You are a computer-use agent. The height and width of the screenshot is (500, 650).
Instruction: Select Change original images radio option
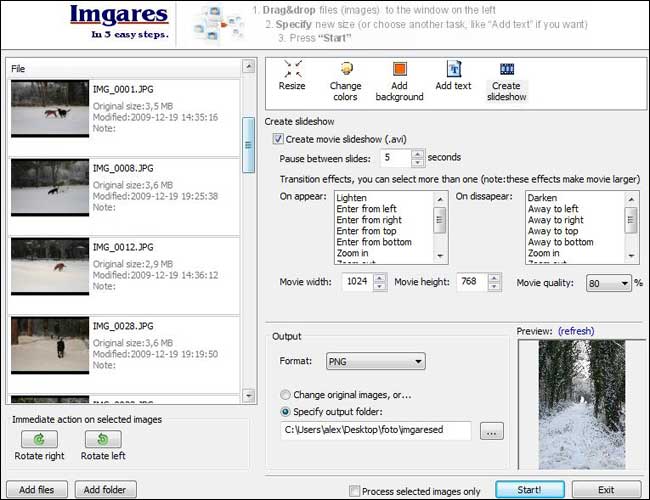pos(285,395)
